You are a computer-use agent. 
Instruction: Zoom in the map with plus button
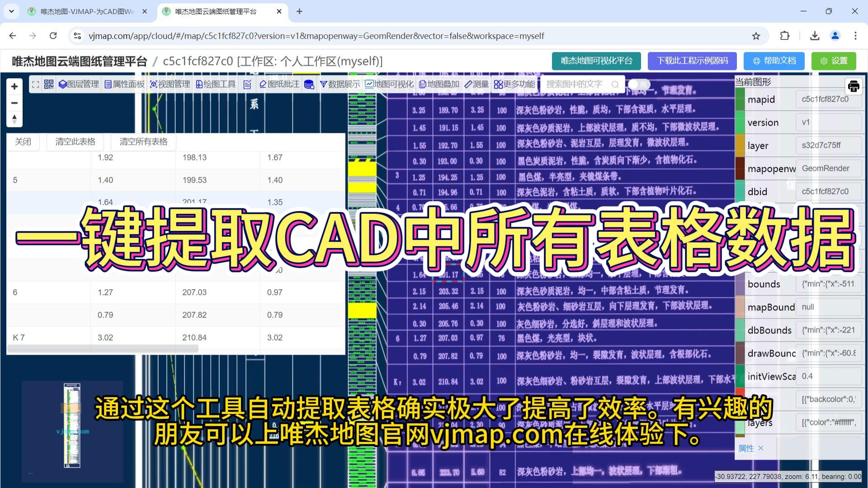coord(14,86)
